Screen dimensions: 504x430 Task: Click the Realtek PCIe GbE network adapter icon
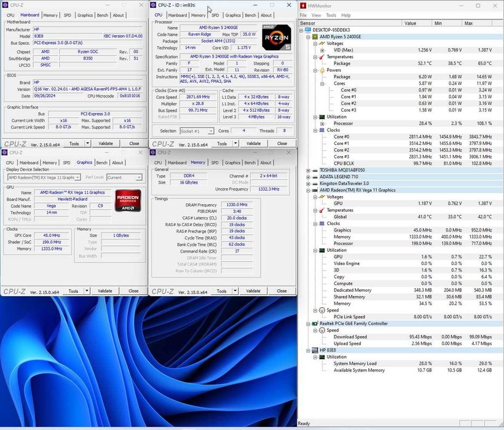[x=315, y=323]
